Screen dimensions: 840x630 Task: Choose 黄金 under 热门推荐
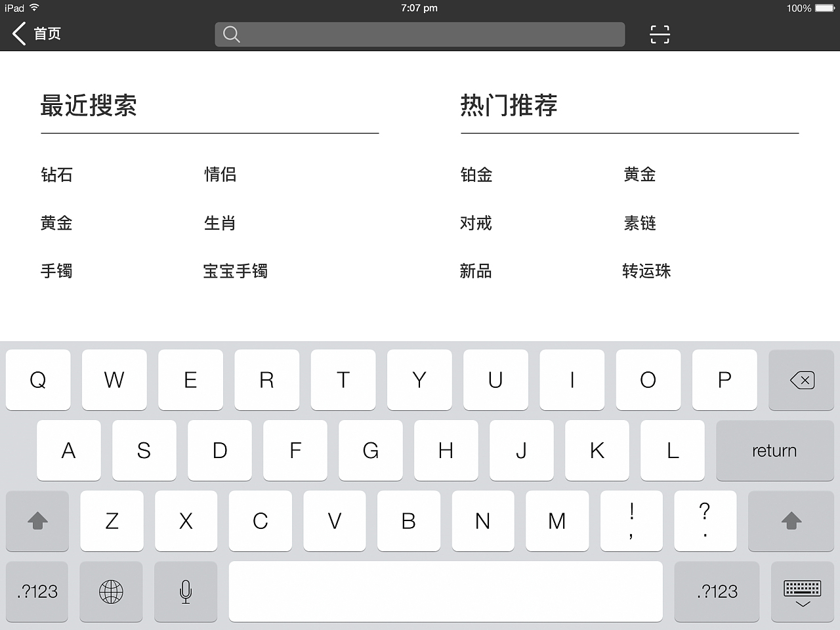point(640,175)
